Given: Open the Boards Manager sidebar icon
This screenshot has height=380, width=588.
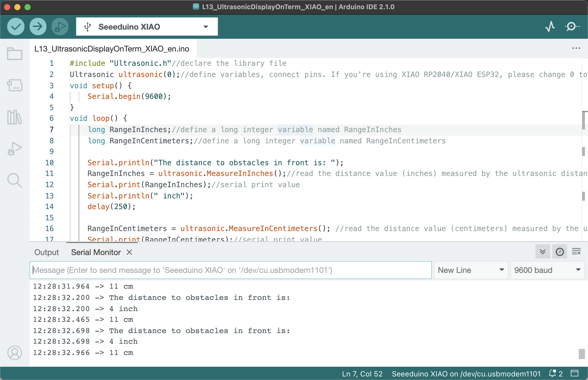Looking at the screenshot, I should (15, 85).
